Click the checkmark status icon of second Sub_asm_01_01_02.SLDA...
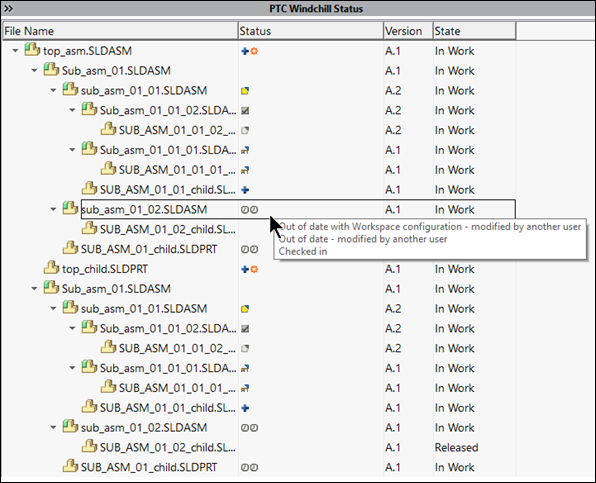Screen dimensions: 596x483 pyautogui.click(x=245, y=328)
